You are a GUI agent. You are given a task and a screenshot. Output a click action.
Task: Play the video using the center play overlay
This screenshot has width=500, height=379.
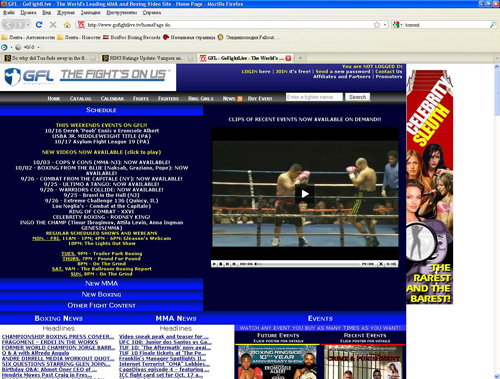(305, 194)
